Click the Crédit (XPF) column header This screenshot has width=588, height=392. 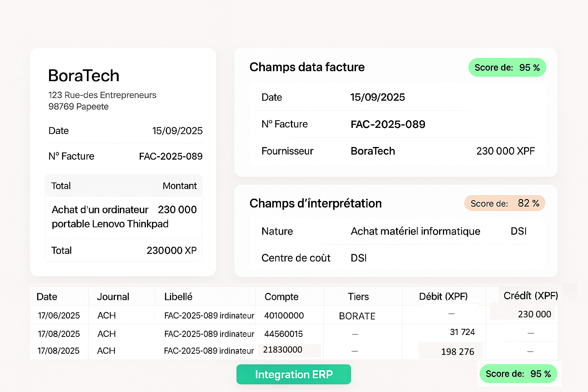pos(531,296)
